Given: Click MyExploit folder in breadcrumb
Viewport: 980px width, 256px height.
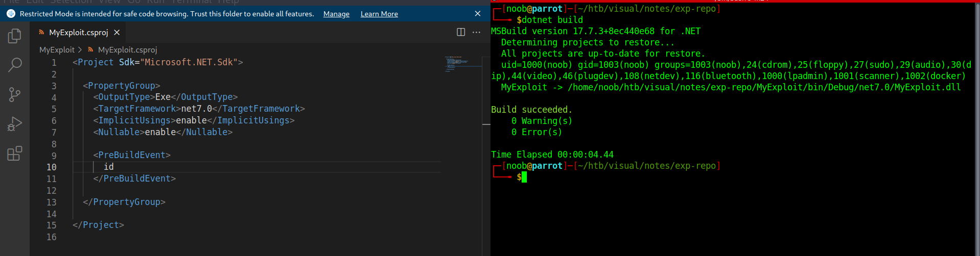Looking at the screenshot, I should (x=57, y=49).
